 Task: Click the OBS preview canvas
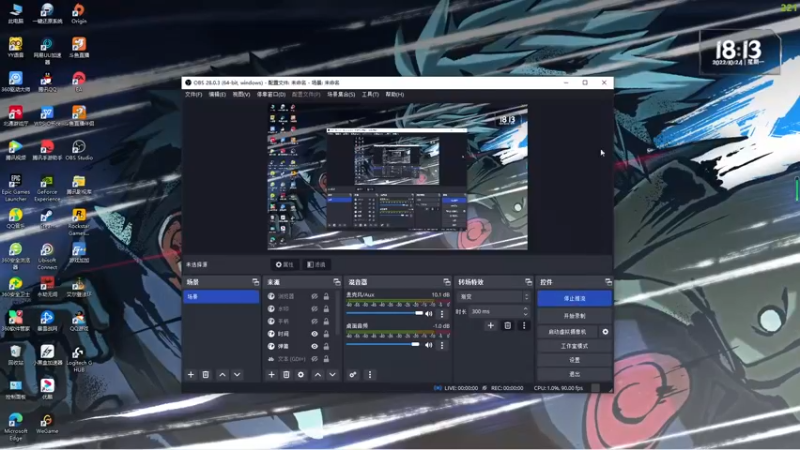(397, 177)
